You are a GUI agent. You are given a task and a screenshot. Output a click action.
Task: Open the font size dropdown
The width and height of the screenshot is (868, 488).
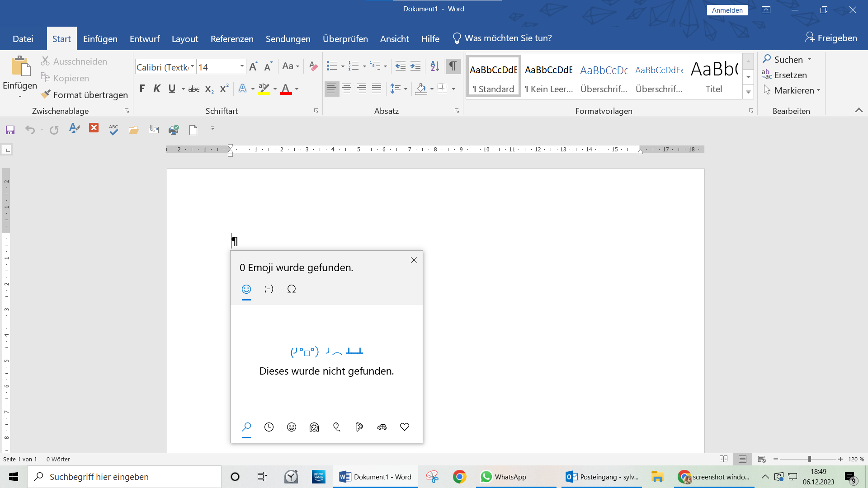coord(242,67)
